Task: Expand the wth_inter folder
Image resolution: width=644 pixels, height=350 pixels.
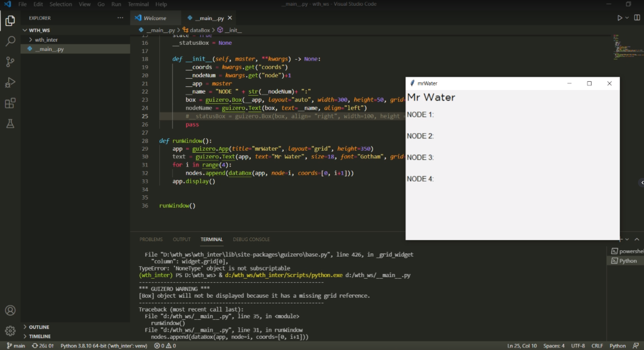Action: coord(46,40)
